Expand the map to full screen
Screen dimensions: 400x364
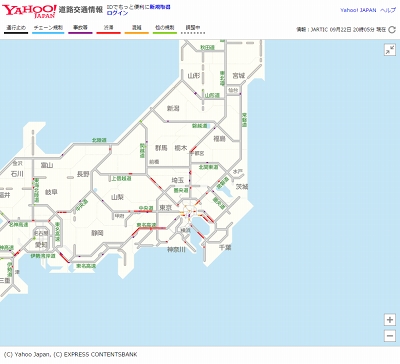390,50
